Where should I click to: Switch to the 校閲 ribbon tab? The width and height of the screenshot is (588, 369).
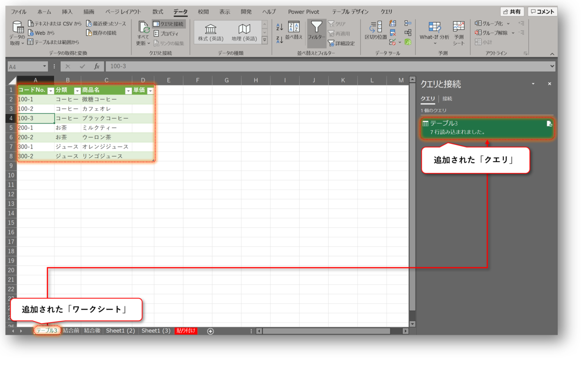coord(203,11)
